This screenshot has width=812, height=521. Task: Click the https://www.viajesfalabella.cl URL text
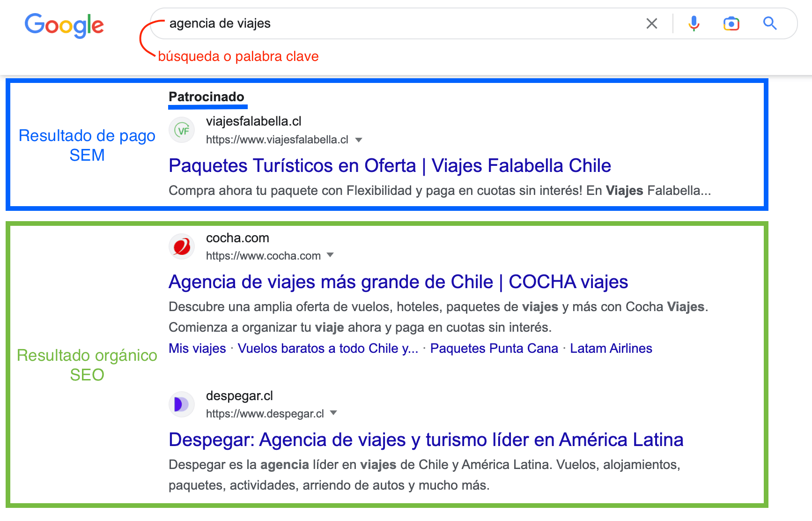pyautogui.click(x=277, y=140)
